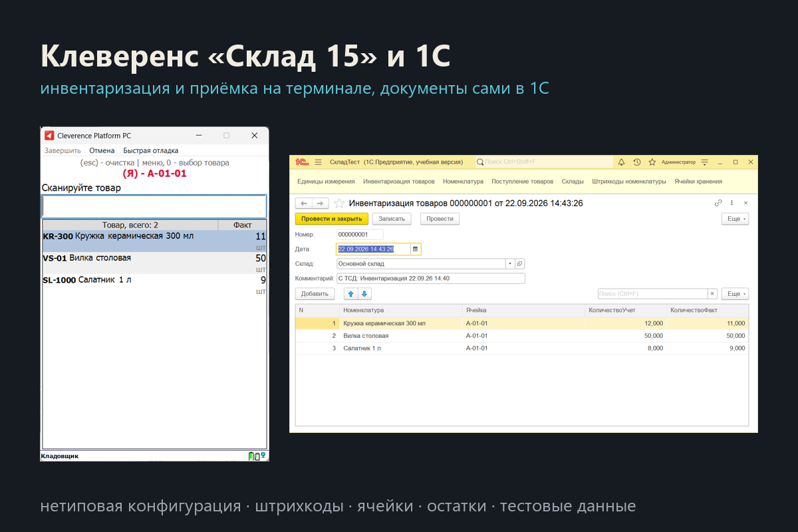Open the Номенклатура section
Image resolution: width=798 pixels, height=532 pixels.
(463, 182)
